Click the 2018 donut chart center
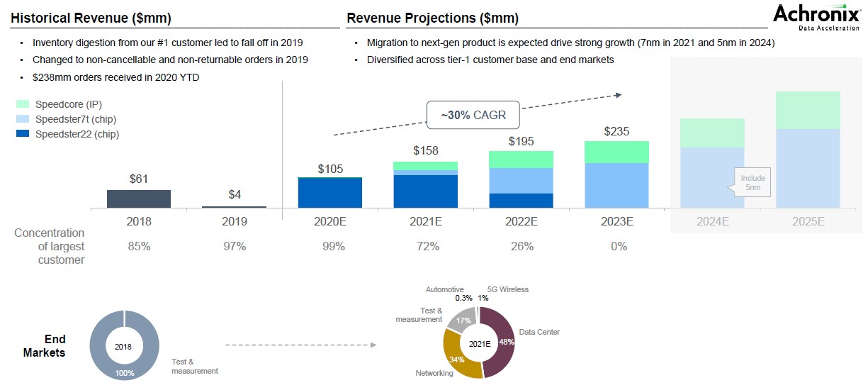Viewport: 868px width, 390px height. click(124, 345)
